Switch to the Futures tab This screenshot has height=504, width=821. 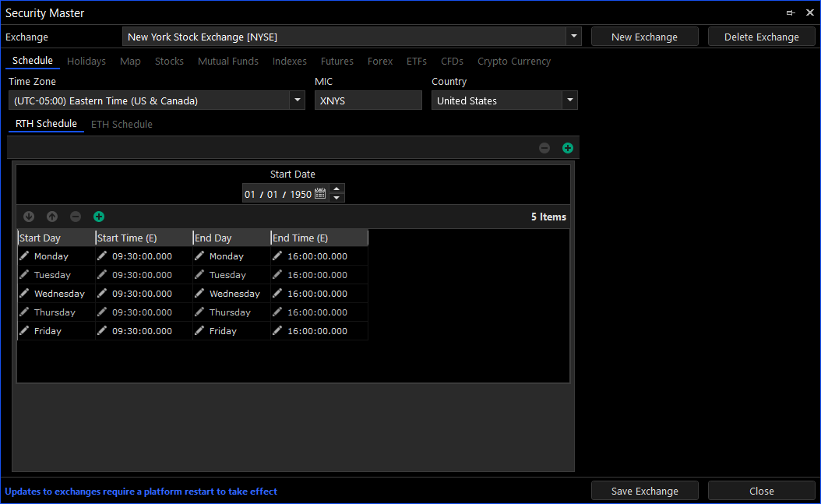tap(337, 62)
